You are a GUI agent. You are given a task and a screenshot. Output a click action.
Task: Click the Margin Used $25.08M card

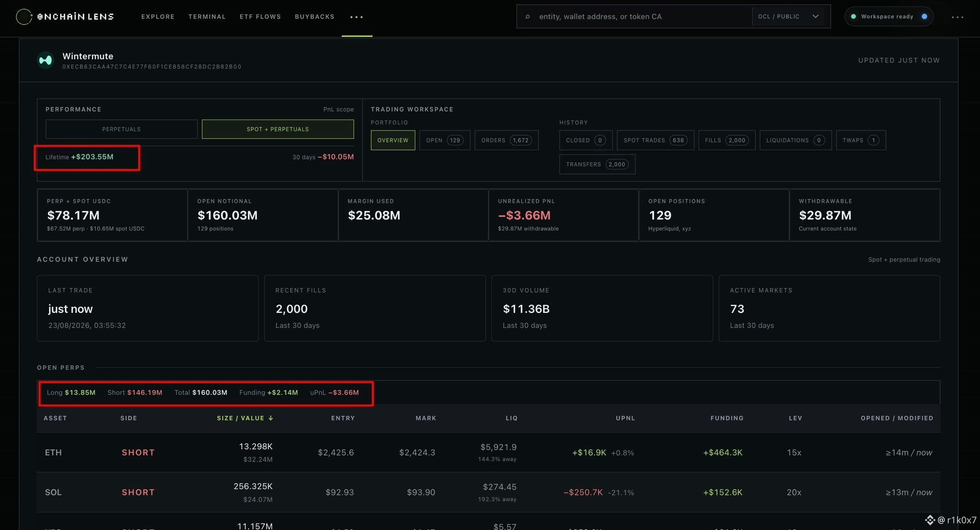point(413,215)
